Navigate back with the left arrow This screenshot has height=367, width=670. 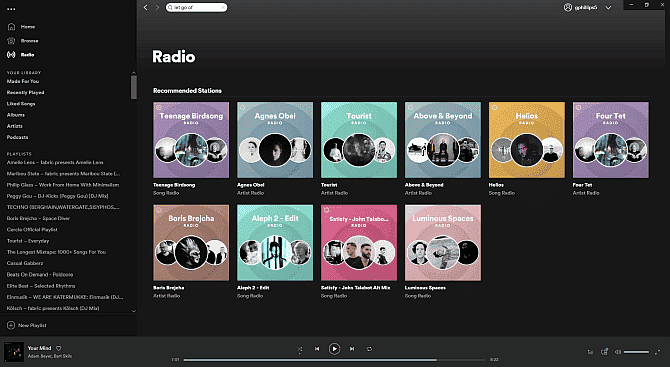(x=146, y=7)
